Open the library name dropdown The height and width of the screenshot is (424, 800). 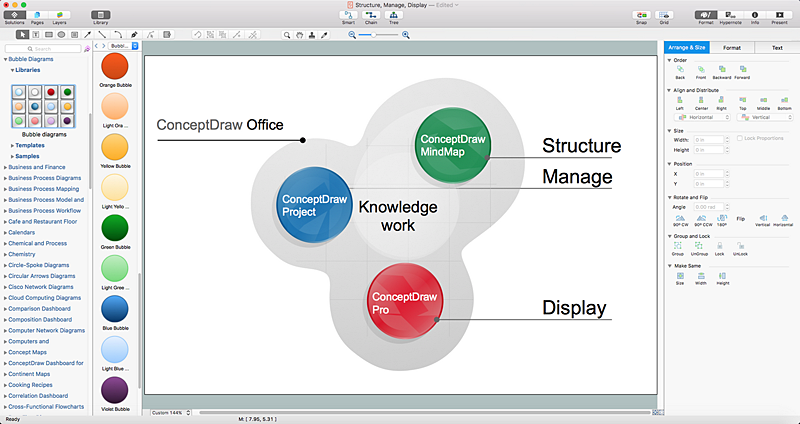124,46
